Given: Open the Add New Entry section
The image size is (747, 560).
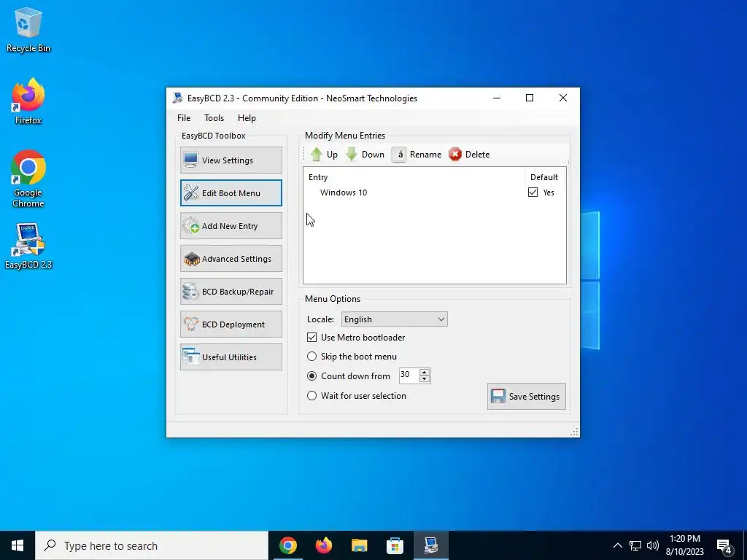Looking at the screenshot, I should [x=231, y=226].
